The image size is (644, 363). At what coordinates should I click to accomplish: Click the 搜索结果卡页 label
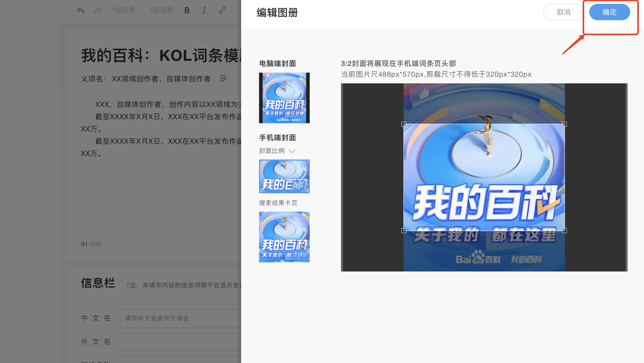(x=278, y=203)
